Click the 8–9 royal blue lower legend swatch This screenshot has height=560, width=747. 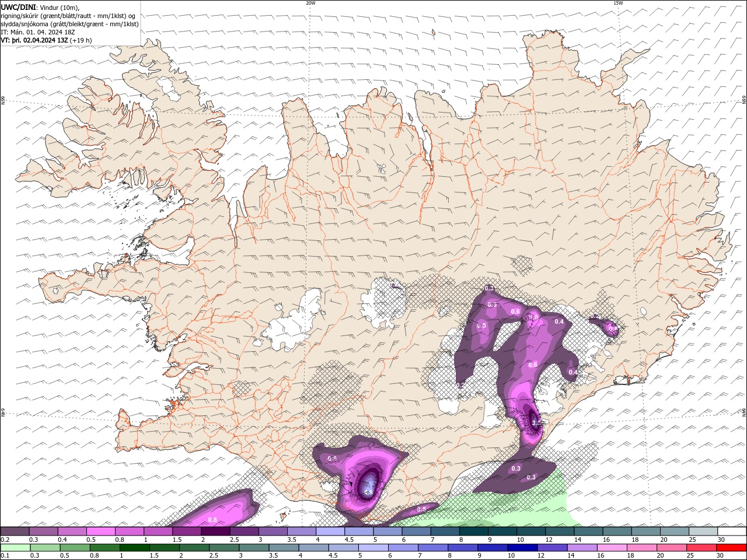click(x=462, y=548)
